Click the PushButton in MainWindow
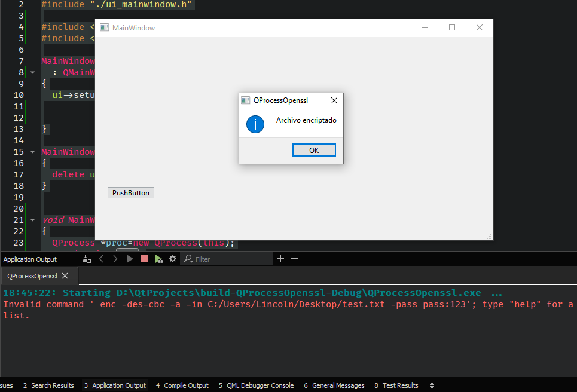The image size is (577, 392). (x=131, y=193)
